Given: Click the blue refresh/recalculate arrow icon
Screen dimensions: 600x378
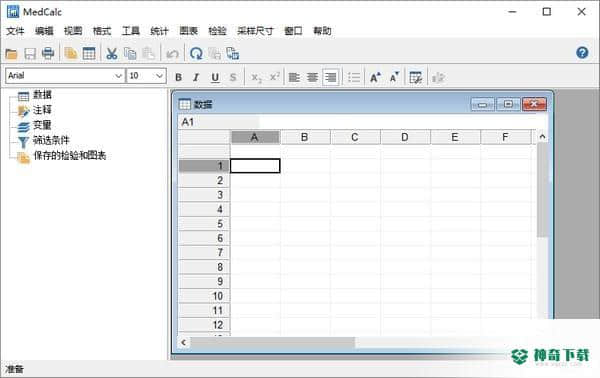Looking at the screenshot, I should (x=196, y=54).
